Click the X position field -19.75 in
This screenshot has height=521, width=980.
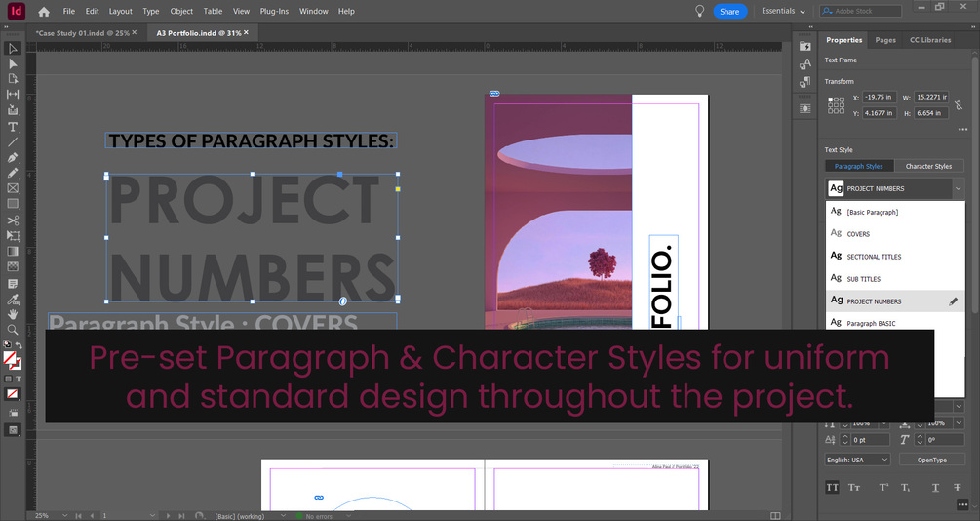(880, 97)
